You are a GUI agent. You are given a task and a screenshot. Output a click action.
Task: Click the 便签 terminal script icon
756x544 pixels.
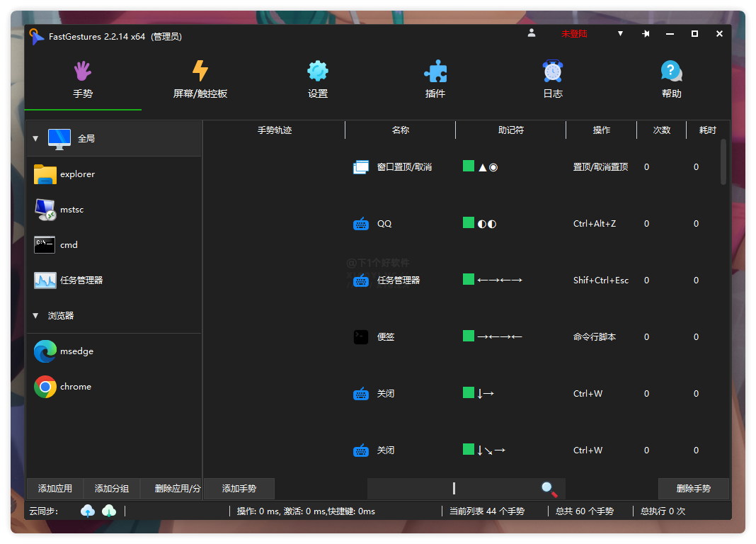360,337
